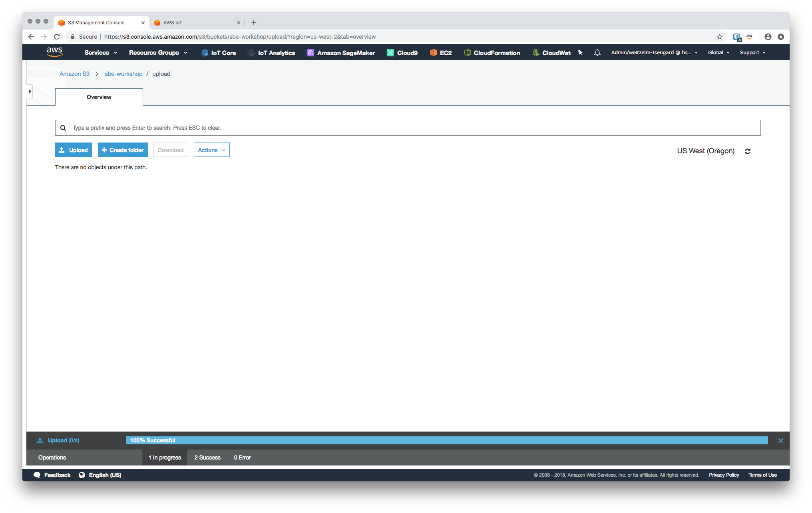
Task: Open CloudFormation shortcut
Action: [492, 53]
